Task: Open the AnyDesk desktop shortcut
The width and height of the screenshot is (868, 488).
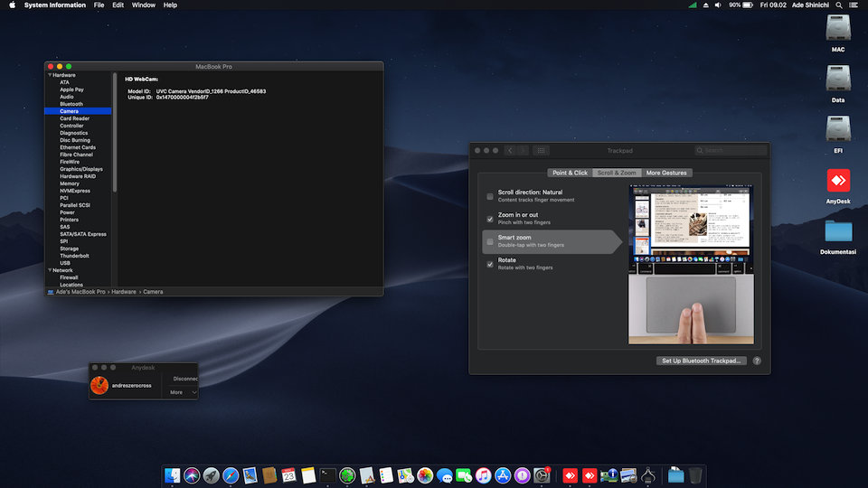Action: [838, 181]
